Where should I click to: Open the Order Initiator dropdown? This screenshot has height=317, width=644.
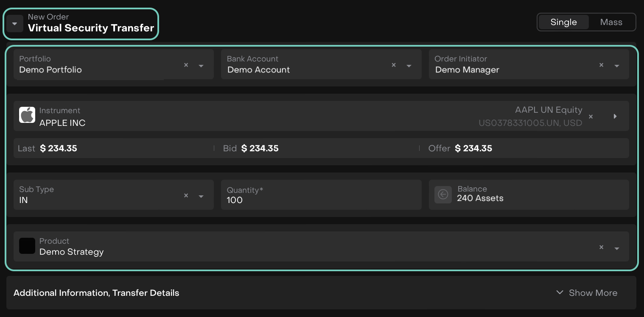617,66
